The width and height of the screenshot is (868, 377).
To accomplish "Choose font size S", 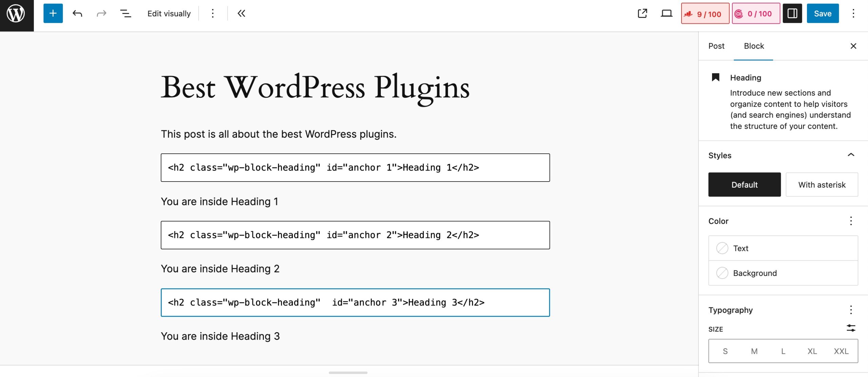I will pyautogui.click(x=725, y=351).
